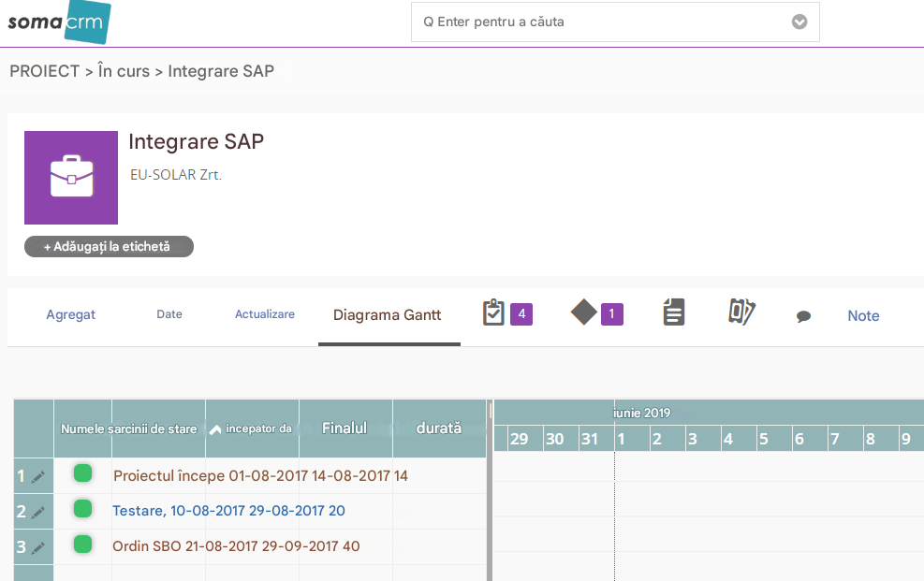Edit task row 1 pencil icon
This screenshot has height=581, width=924.
(37, 477)
